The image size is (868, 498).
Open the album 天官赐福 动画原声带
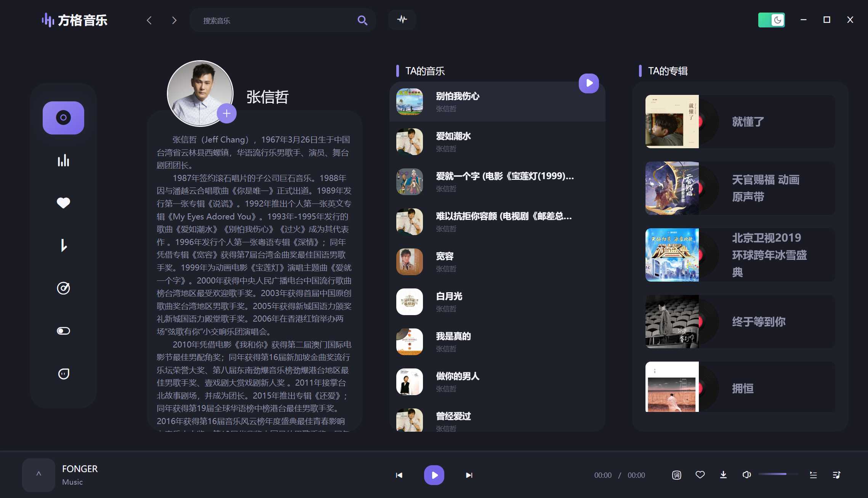point(740,188)
